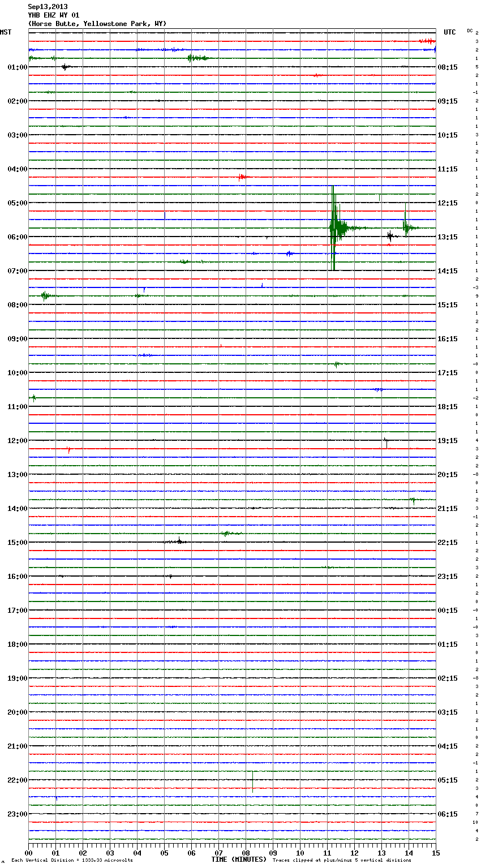This screenshot has width=481, height=868.
Task: Click the date text Sep13,2013
Action: pyautogui.click(x=48, y=7)
